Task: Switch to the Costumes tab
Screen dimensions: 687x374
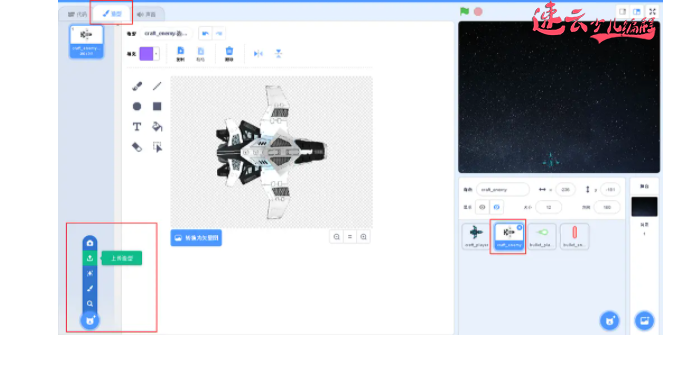Action: (112, 14)
